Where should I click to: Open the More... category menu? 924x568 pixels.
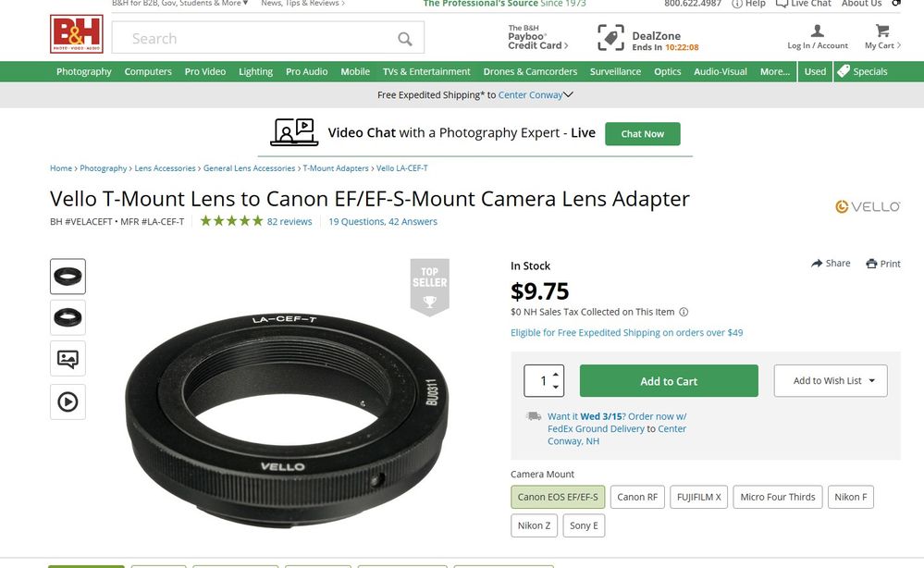coord(774,71)
